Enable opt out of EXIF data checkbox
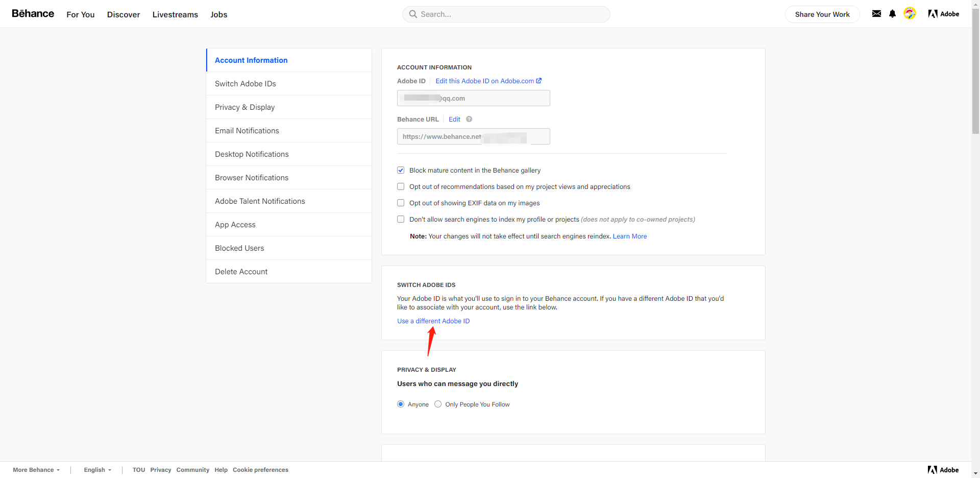Viewport: 980px width, 478px height. (401, 203)
